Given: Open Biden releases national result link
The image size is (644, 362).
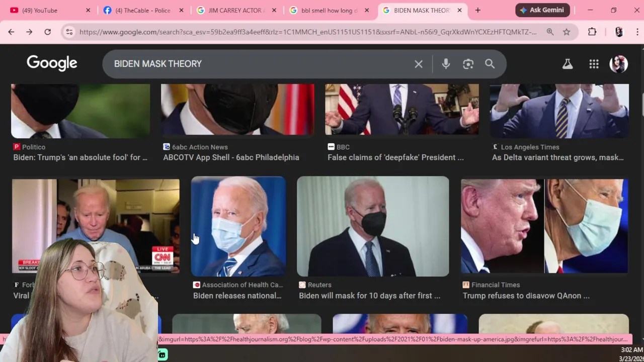Looking at the screenshot, I should (x=237, y=296).
